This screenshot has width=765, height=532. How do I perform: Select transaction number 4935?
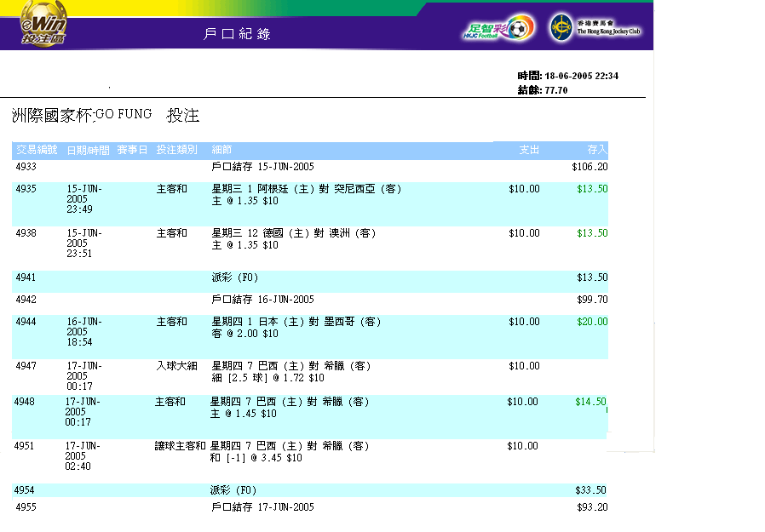(26, 189)
